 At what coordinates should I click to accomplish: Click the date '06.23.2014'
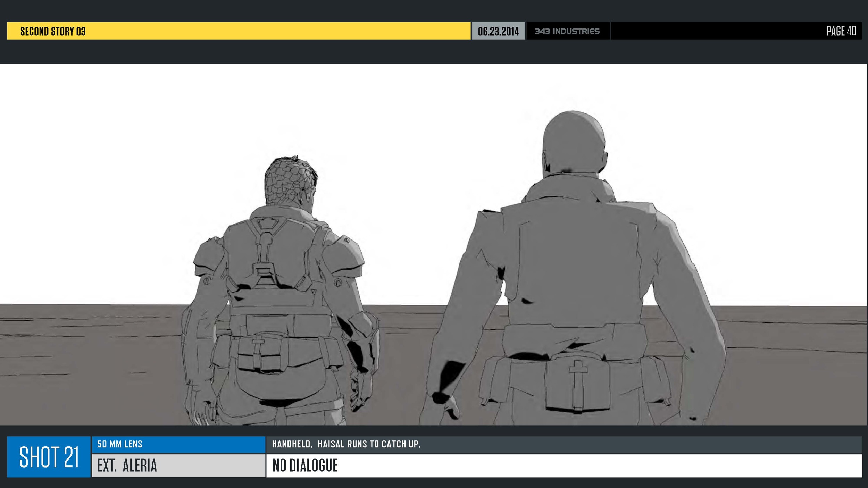click(498, 31)
